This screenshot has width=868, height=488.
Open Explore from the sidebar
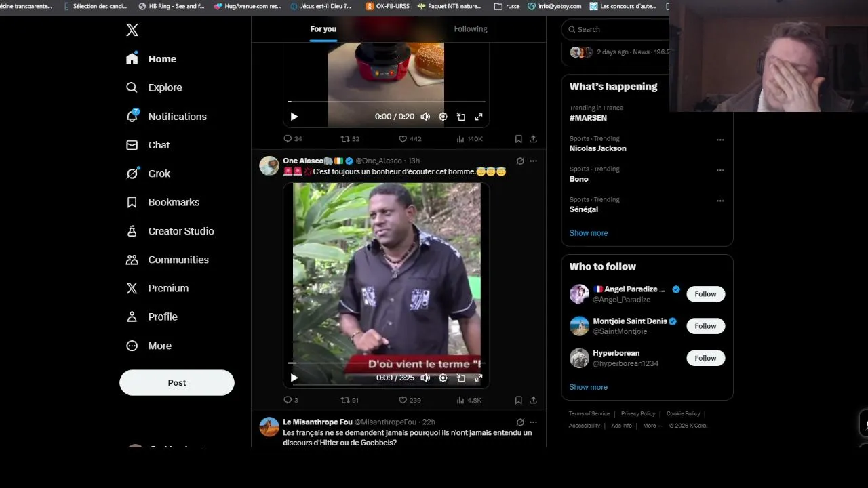tap(154, 87)
